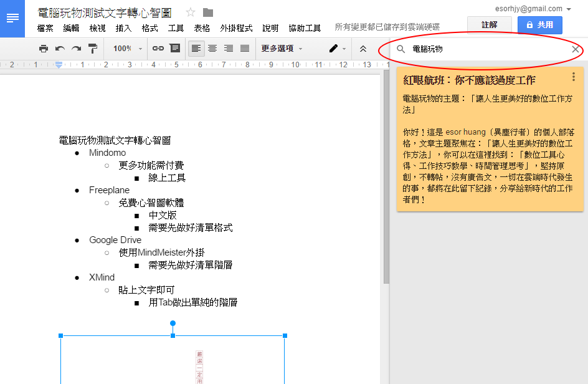
Task: Open the 編輯 menu
Action: pyautogui.click(x=71, y=28)
